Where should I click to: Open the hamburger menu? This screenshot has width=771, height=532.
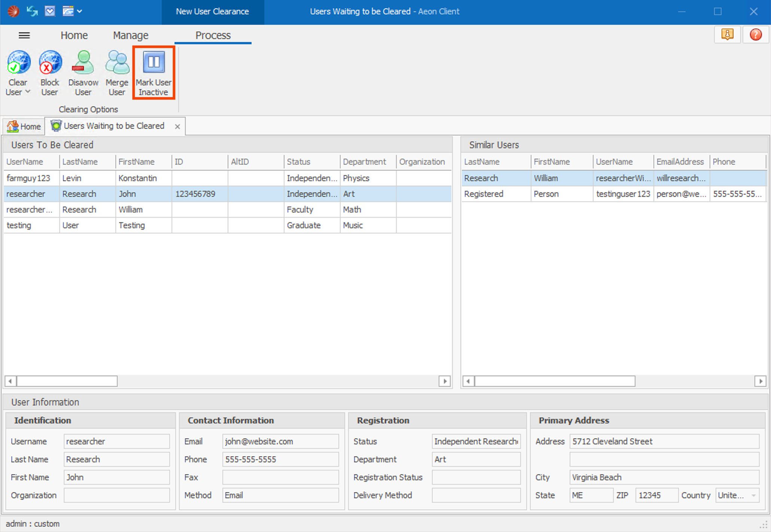[x=24, y=35]
